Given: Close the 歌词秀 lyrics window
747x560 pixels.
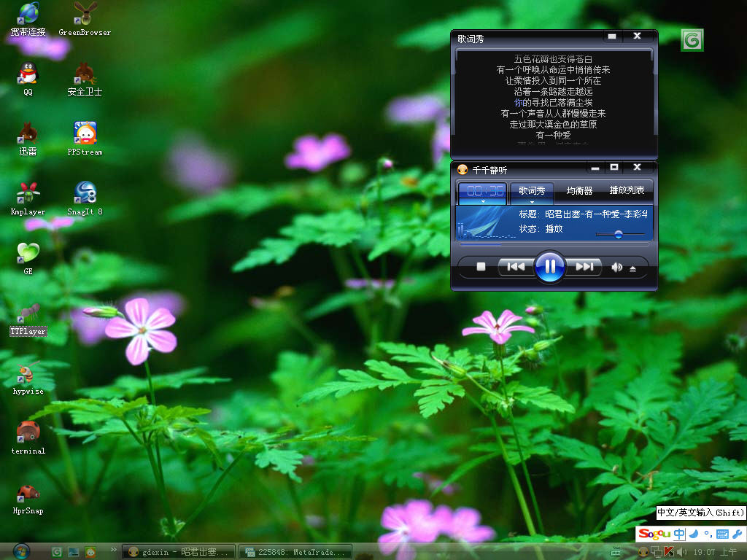Looking at the screenshot, I should [637, 36].
